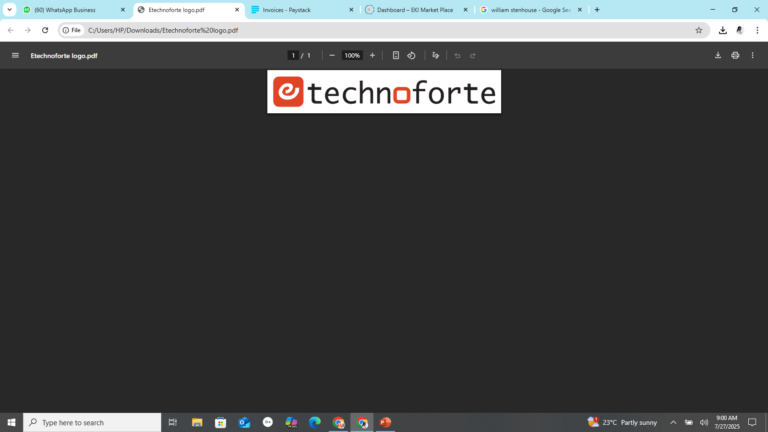Image resolution: width=768 pixels, height=432 pixels.
Task: Go forward to next page
Action: [x=28, y=30]
